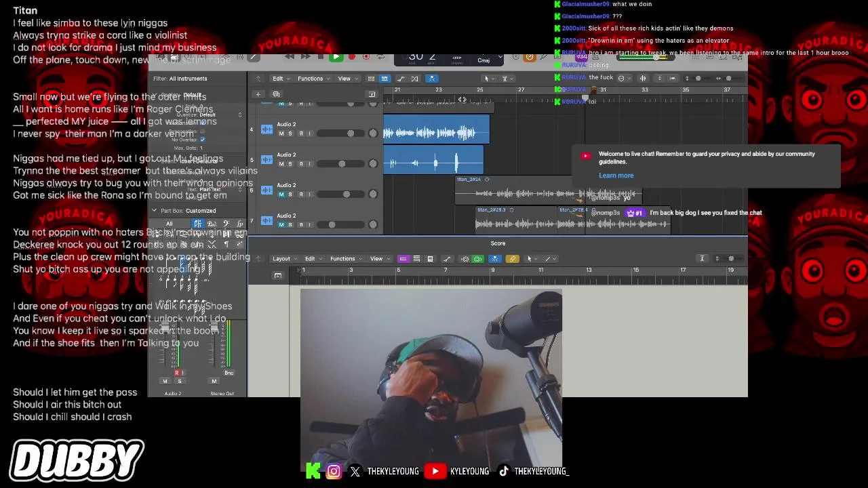This screenshot has height=488, width=868.
Task: Switch the Score editor to Page View icon
Action: coord(430,259)
